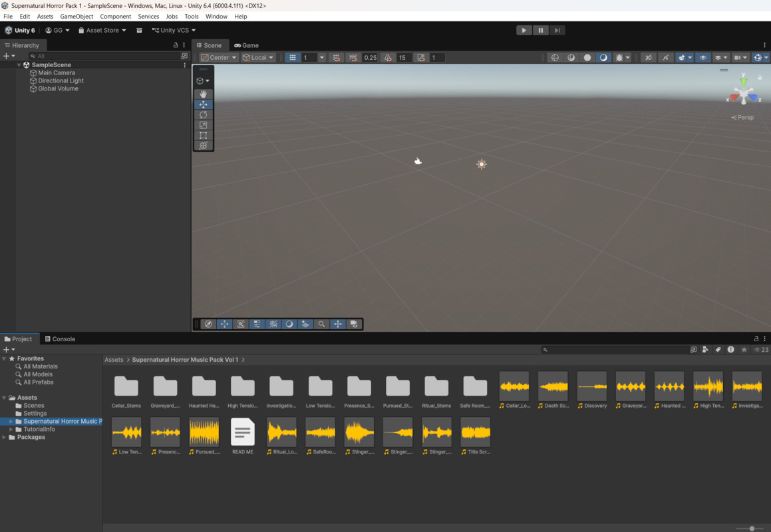Click the Project search-by-label tag icon
Viewport: 771px width, 532px height.
coord(718,350)
